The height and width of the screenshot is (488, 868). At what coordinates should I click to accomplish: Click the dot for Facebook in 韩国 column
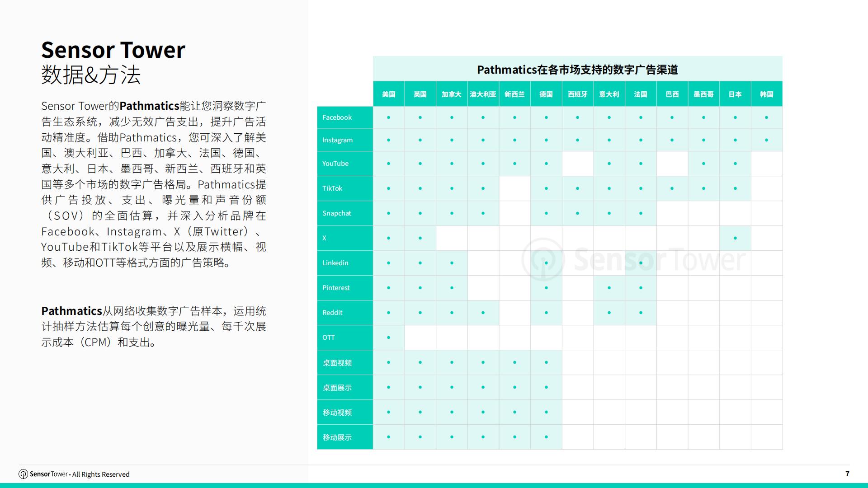tap(767, 117)
